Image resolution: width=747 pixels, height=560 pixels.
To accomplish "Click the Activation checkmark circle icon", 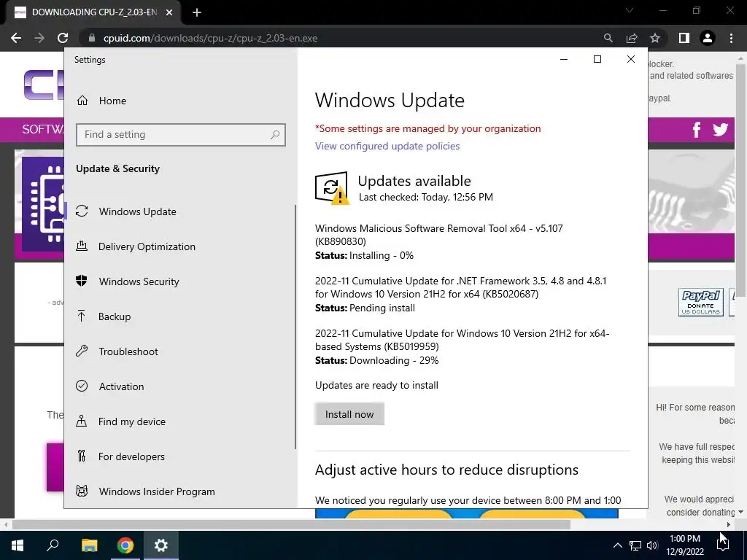I will tap(82, 386).
